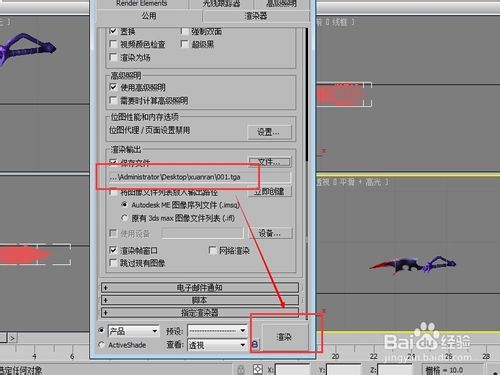Click the 文件... output file button
Viewport: 500px width, 375px height.
coord(270,162)
